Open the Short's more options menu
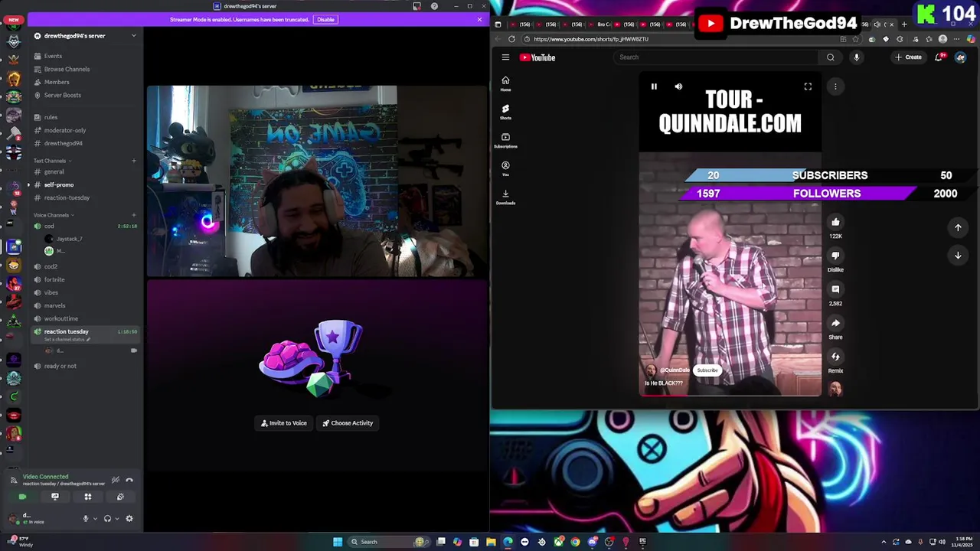The height and width of the screenshot is (551, 980). coord(835,86)
